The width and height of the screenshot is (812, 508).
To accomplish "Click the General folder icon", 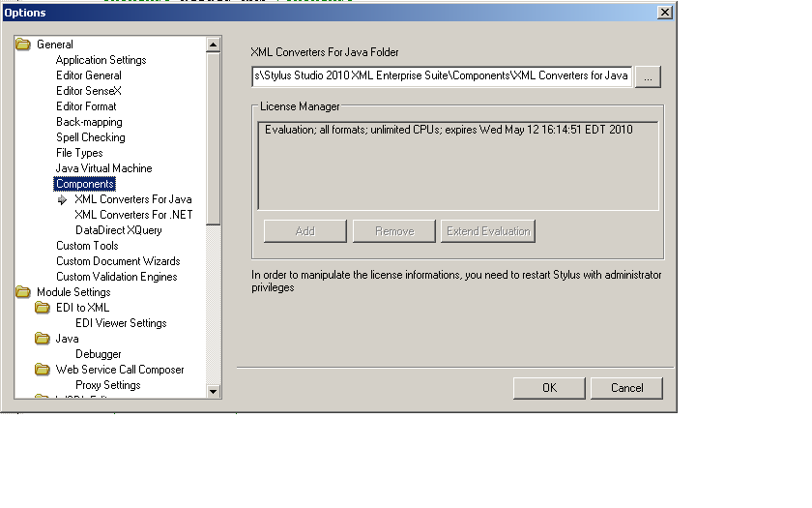I will (x=23, y=45).
